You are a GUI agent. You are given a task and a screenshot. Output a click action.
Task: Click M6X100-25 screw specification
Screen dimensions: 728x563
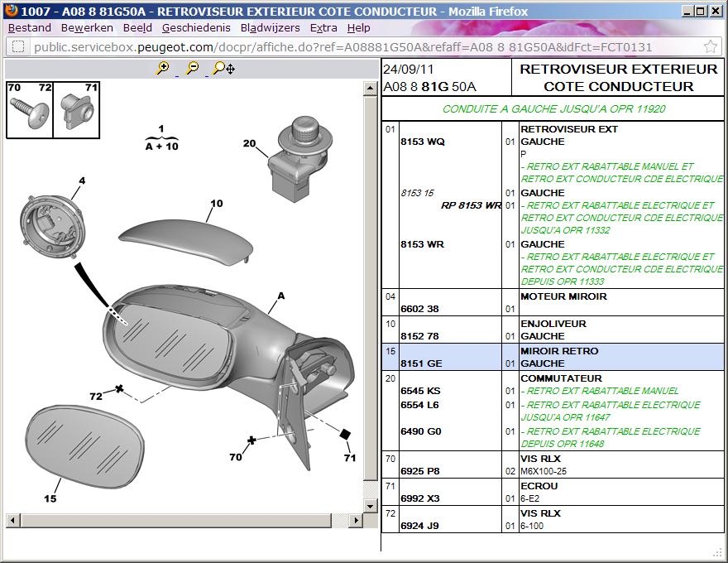[x=544, y=471]
